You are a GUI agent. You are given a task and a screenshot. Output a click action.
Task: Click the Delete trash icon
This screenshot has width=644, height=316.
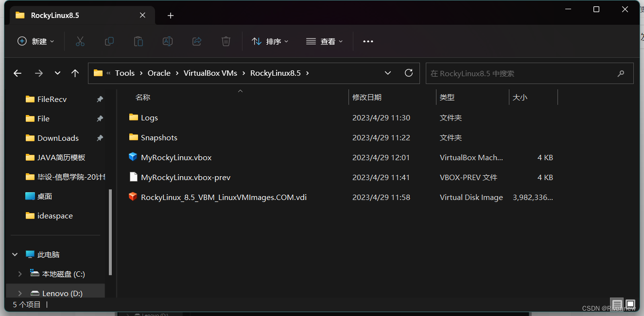(226, 41)
